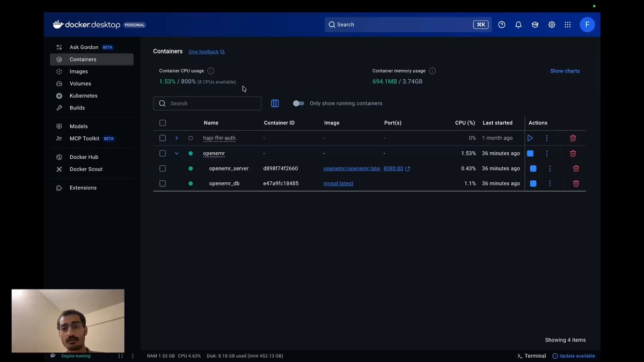The height and width of the screenshot is (362, 644).
Task: Open the help question mark icon
Action: pyautogui.click(x=501, y=25)
